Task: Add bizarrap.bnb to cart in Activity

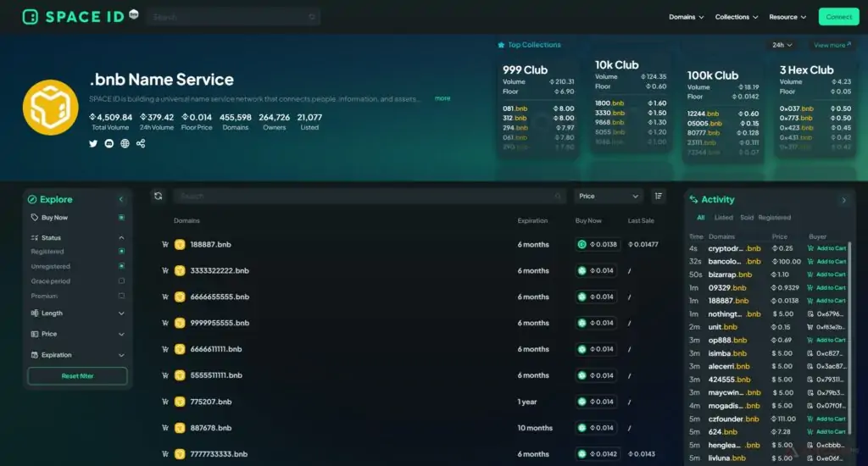Action: 826,275
